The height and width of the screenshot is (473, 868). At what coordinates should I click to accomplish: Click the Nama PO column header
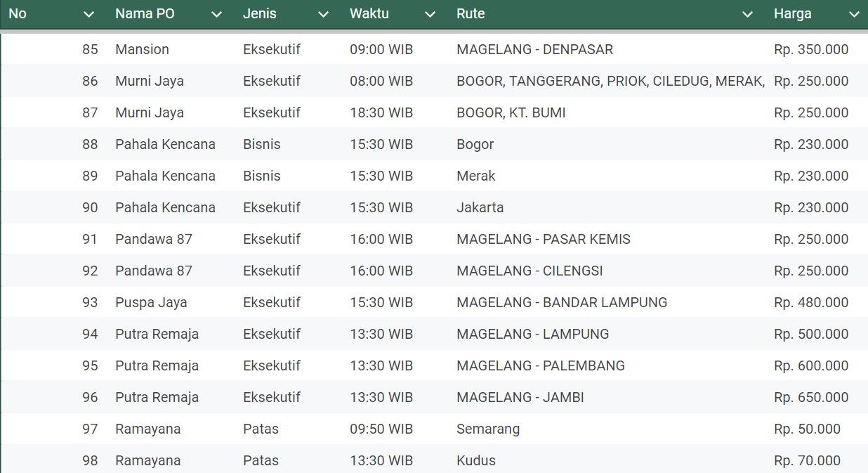[x=144, y=13]
